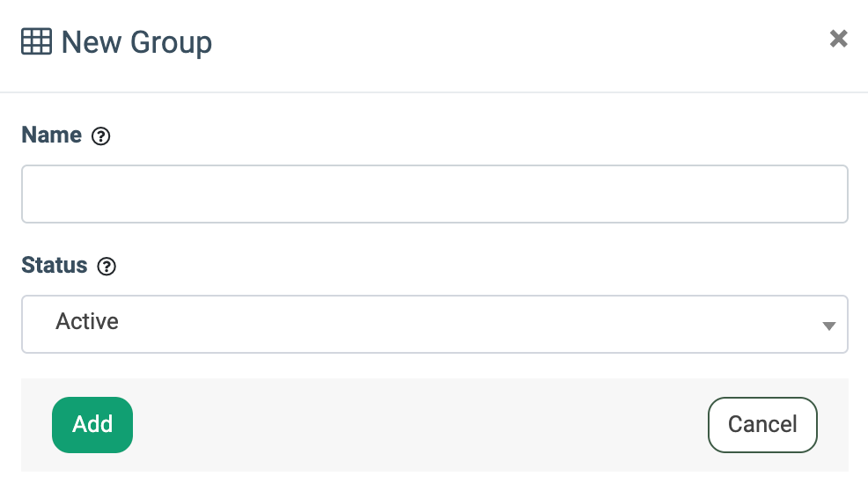Show the question mark hint next to Name
This screenshot has width=868, height=491.
[x=100, y=136]
